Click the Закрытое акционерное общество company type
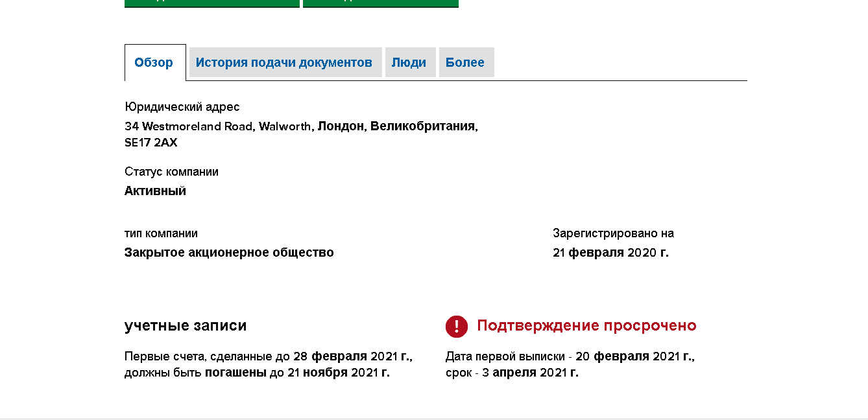 tap(229, 253)
